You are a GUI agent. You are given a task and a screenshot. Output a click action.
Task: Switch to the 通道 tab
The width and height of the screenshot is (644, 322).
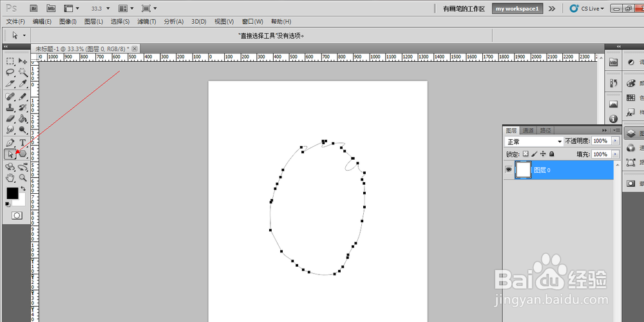click(528, 131)
